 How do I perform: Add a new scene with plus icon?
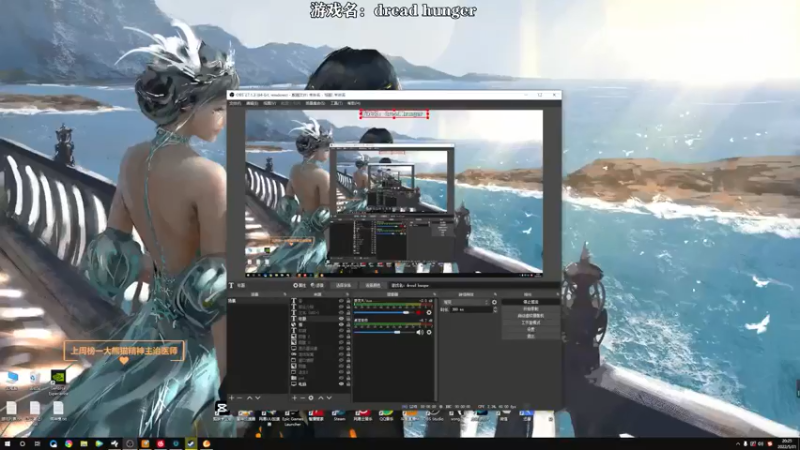[231, 397]
